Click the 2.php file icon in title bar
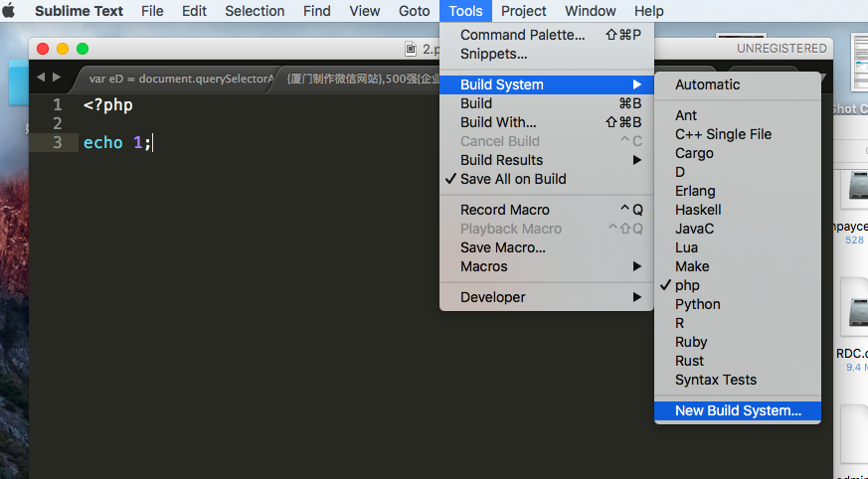The height and width of the screenshot is (479, 868). [411, 48]
